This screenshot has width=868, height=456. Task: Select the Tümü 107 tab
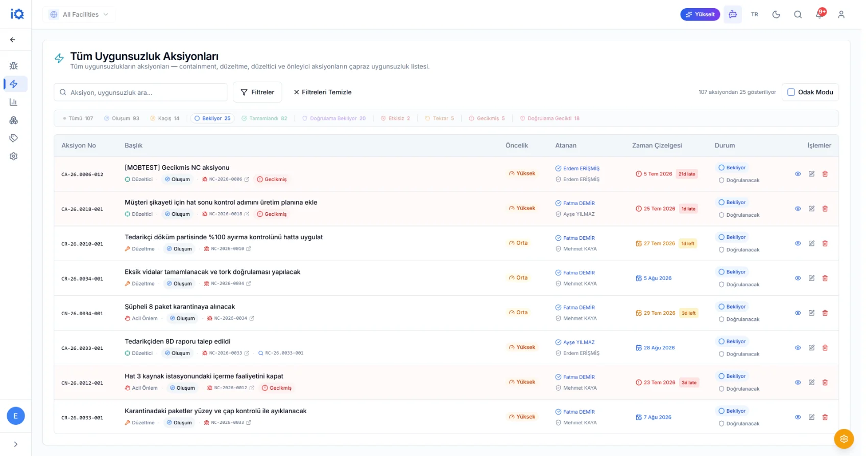[78, 118]
